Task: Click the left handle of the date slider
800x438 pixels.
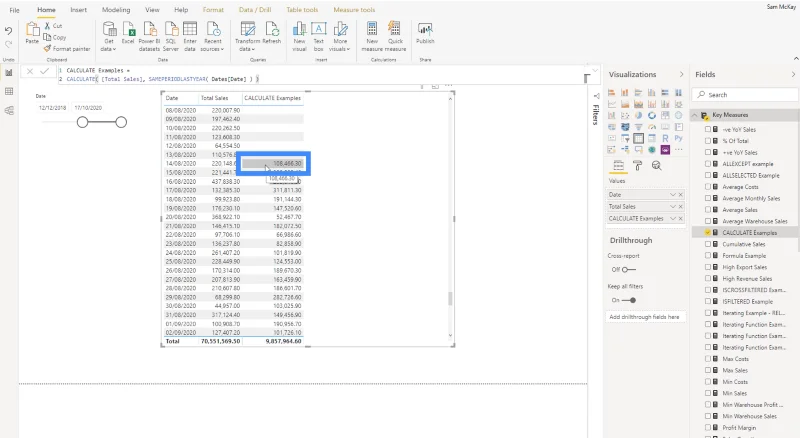Action: 83,122
